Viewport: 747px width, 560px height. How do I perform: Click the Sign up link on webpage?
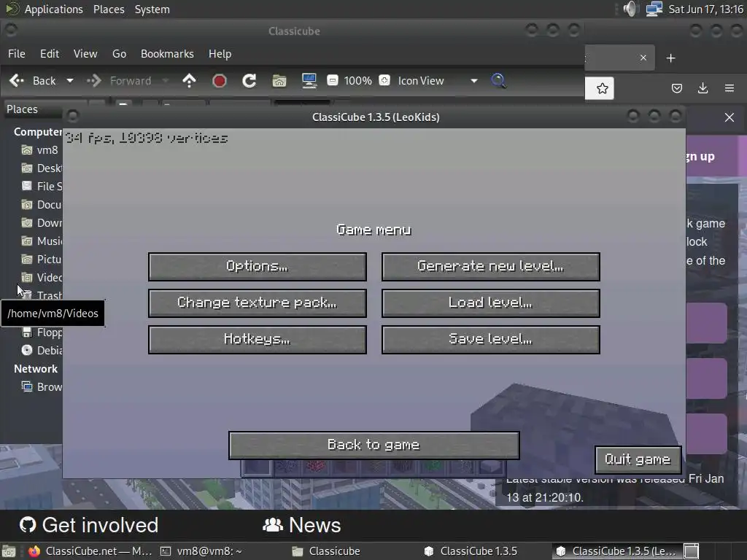700,156
